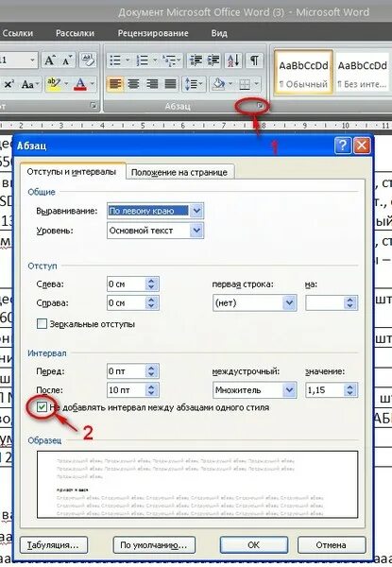Expand font color dropdown arrow
This screenshot has height=567, width=392.
tap(93, 84)
